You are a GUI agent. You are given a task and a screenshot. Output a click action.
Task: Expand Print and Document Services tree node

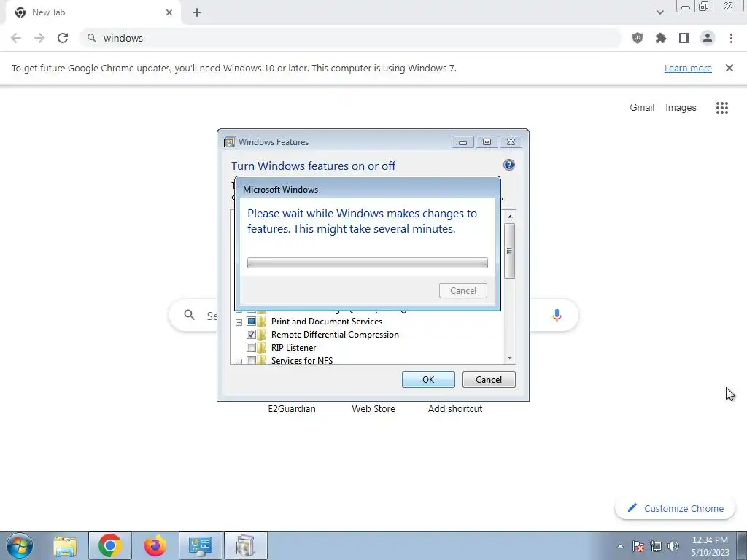pyautogui.click(x=239, y=322)
